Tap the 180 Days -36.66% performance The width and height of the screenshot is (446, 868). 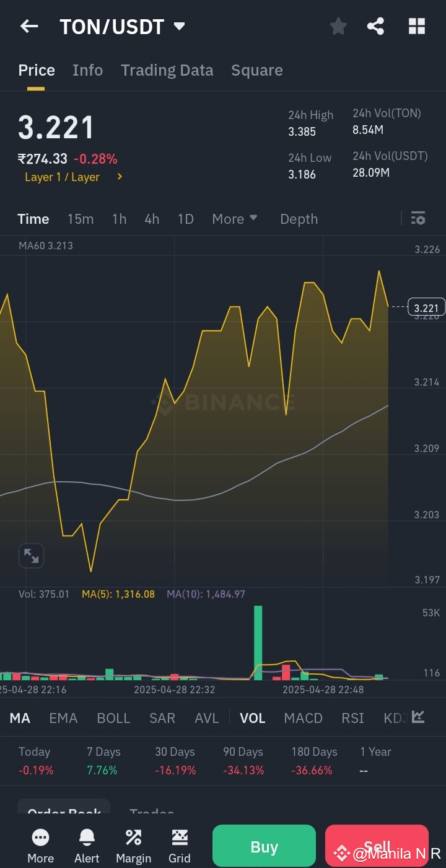pyautogui.click(x=314, y=761)
